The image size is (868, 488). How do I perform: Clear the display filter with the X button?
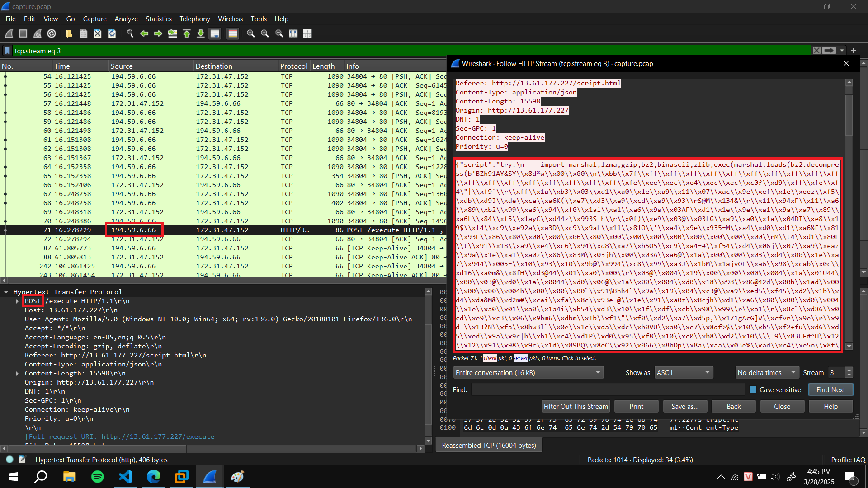tap(816, 50)
